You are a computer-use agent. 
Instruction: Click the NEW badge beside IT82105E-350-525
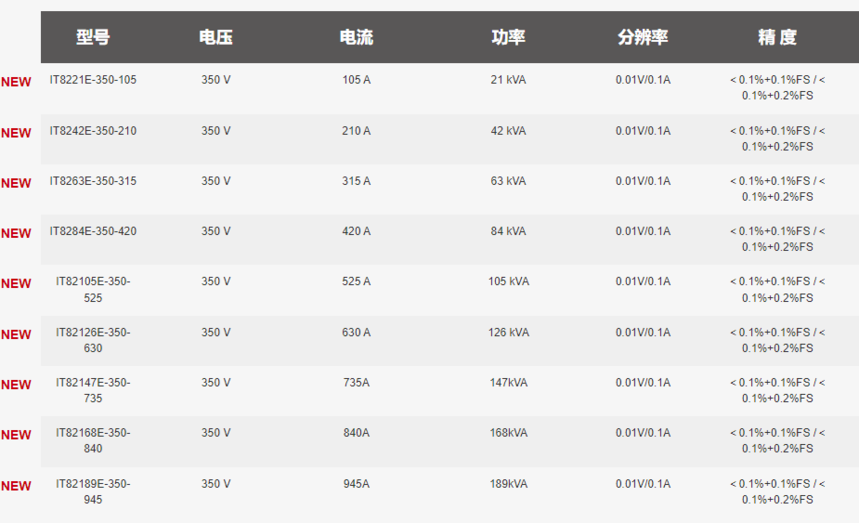[x=16, y=284]
